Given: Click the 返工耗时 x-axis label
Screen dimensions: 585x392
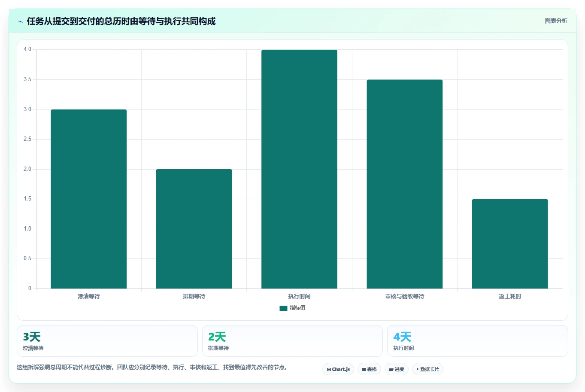Looking at the screenshot, I should point(510,296).
